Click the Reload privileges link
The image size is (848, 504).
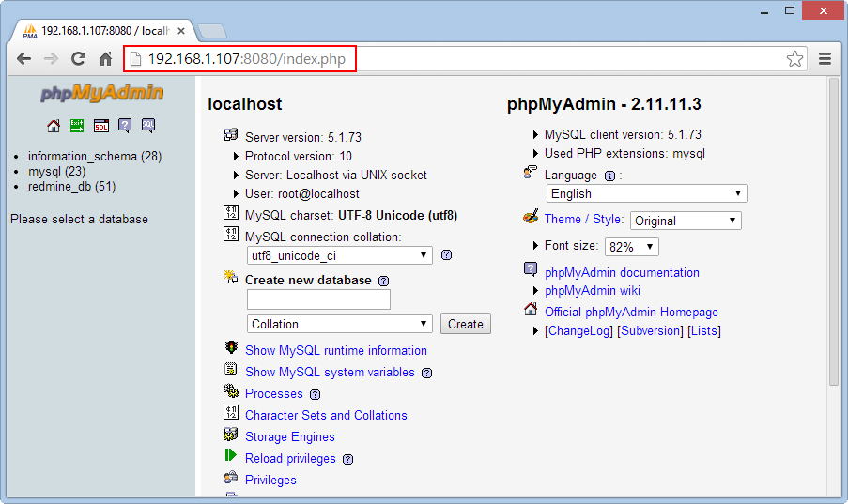[290, 459]
